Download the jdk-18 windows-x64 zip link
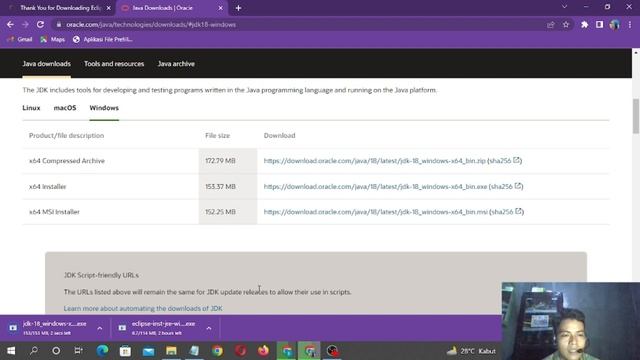 pos(374,161)
